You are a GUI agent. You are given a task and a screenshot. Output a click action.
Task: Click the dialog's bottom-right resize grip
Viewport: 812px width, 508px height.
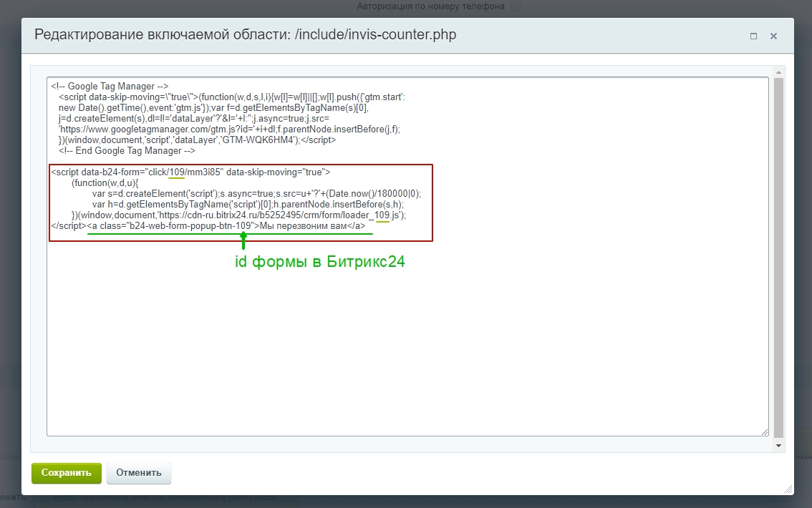click(788, 489)
